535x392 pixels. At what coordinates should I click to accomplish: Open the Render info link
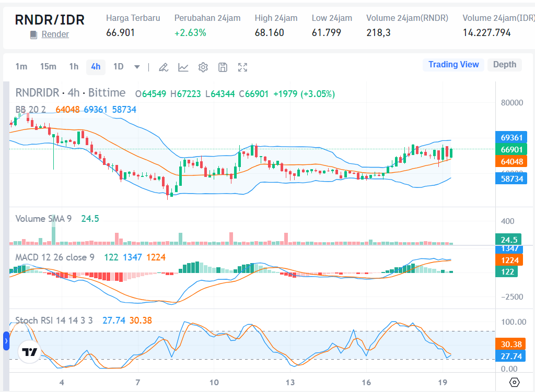tap(55, 34)
